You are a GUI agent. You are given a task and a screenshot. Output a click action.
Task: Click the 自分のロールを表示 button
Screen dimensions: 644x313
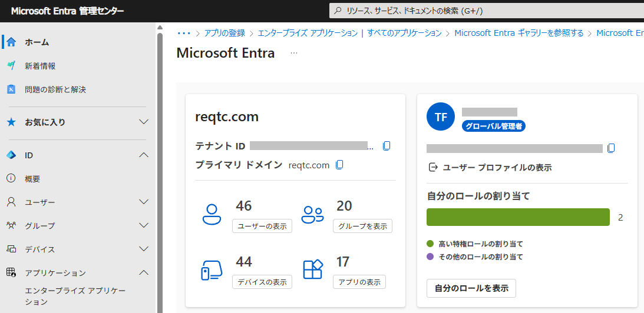pyautogui.click(x=471, y=288)
